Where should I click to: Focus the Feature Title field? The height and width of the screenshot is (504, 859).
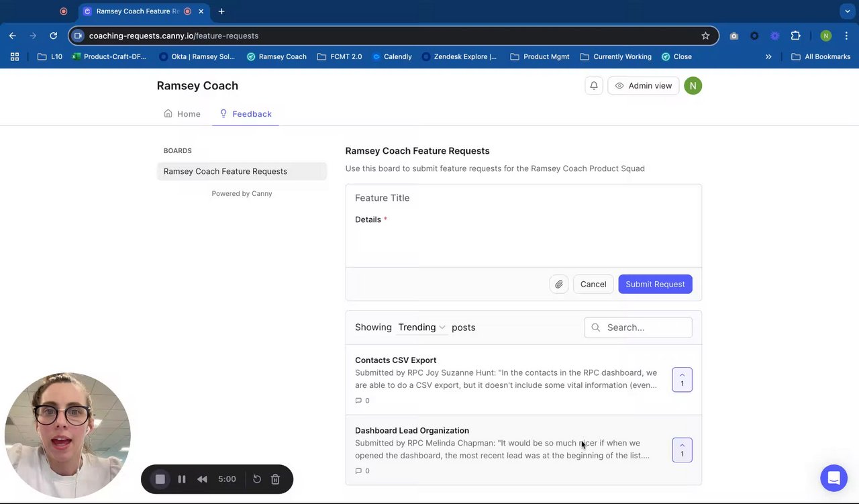523,198
